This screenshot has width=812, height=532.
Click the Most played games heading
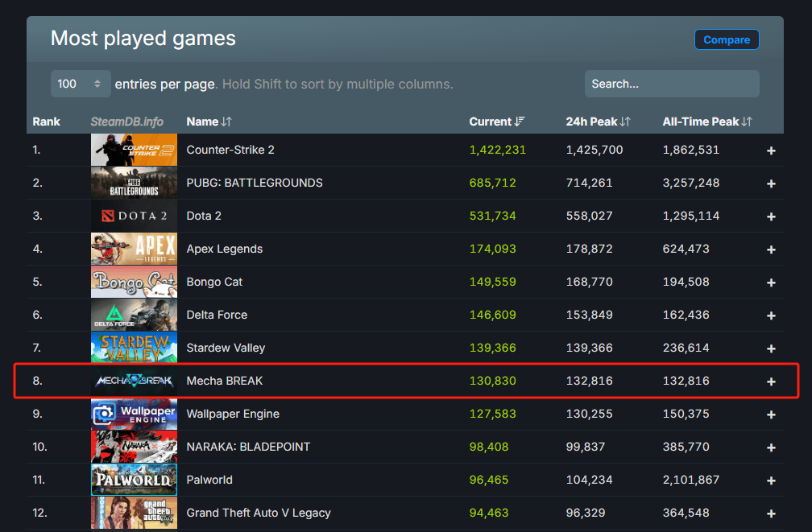143,39
